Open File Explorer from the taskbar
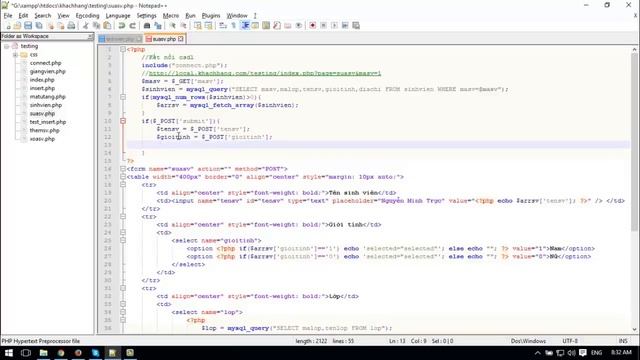640x360 pixels. pyautogui.click(x=43, y=353)
